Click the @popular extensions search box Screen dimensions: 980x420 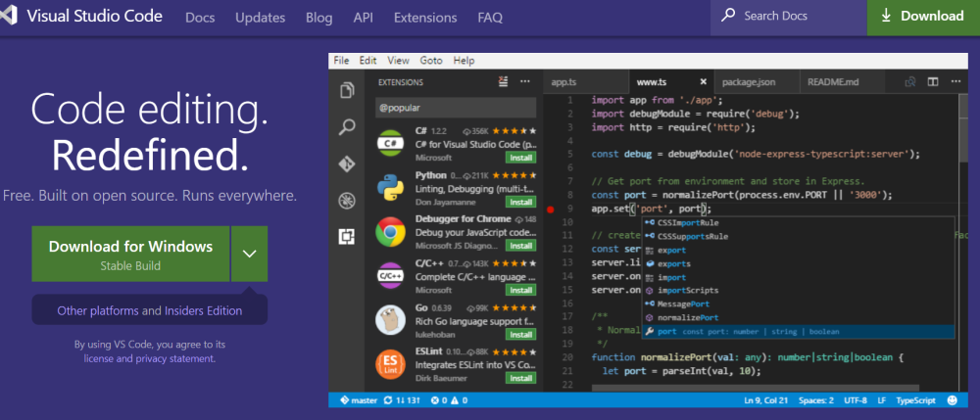[456, 108]
